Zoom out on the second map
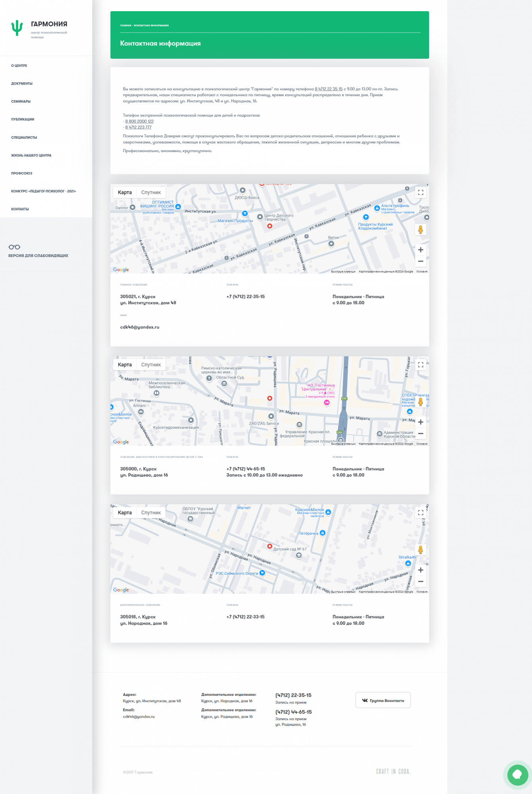 [x=420, y=434]
